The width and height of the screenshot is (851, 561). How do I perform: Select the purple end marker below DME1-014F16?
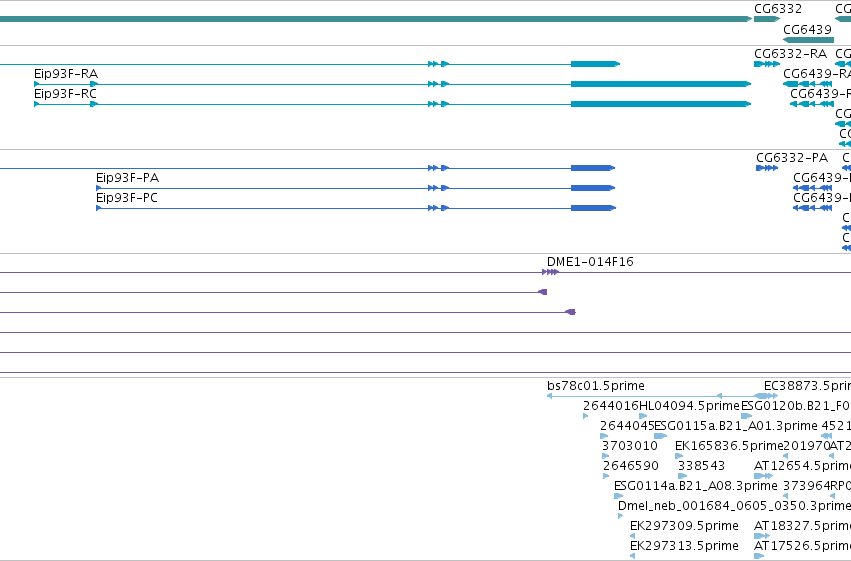tap(543, 292)
